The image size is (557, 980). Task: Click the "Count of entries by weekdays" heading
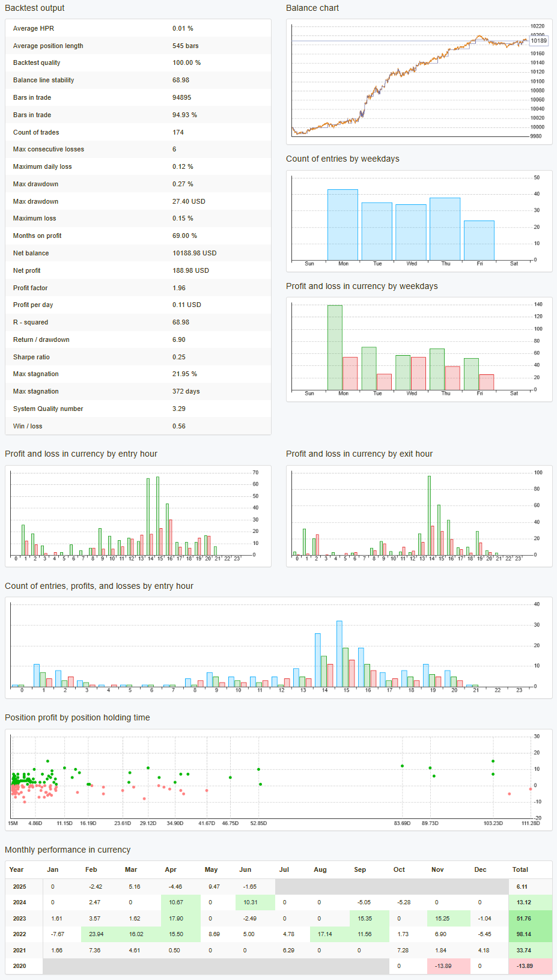pyautogui.click(x=342, y=159)
